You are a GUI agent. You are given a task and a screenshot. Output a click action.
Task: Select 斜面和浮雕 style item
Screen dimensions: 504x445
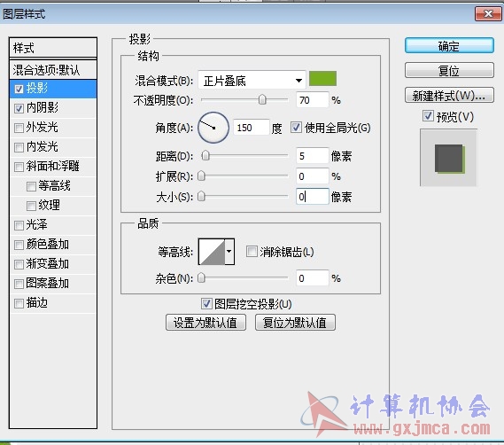(53, 167)
